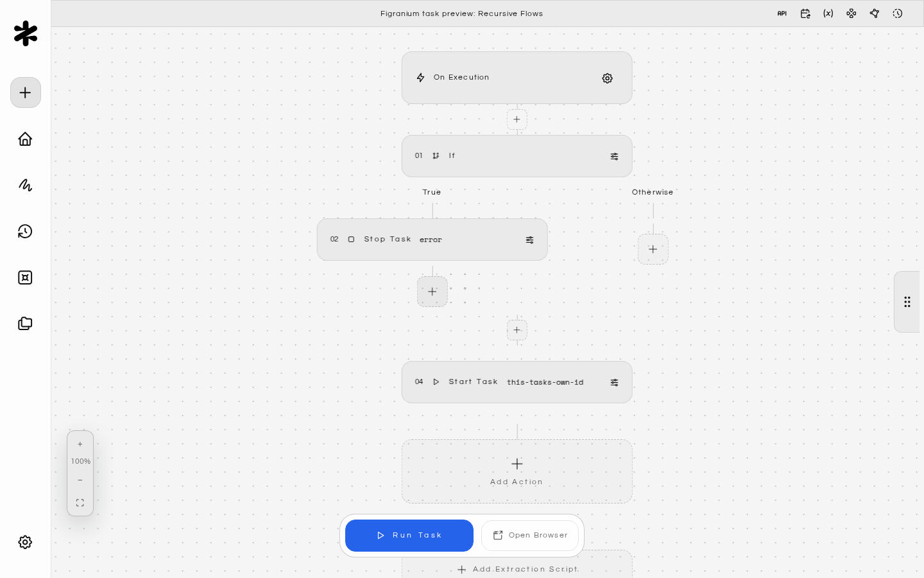Click the Open Browser button
Viewport: 924px width, 578px height.
(x=530, y=536)
